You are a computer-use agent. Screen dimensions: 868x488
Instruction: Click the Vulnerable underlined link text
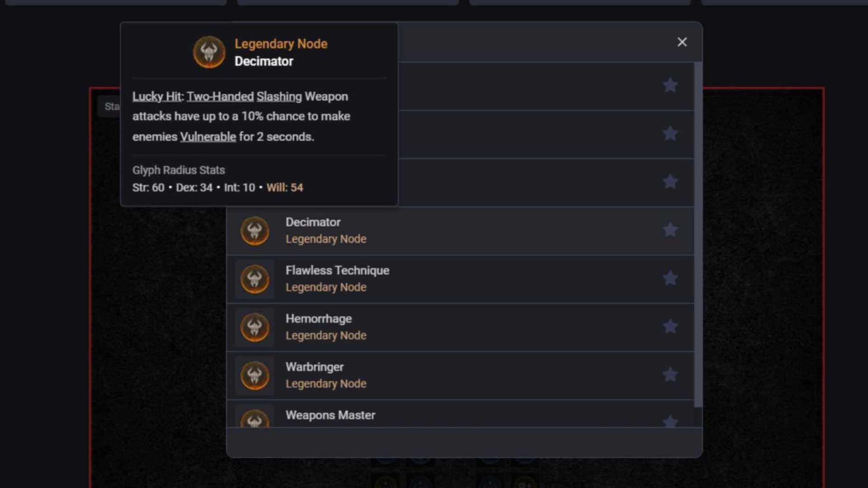[x=208, y=136]
